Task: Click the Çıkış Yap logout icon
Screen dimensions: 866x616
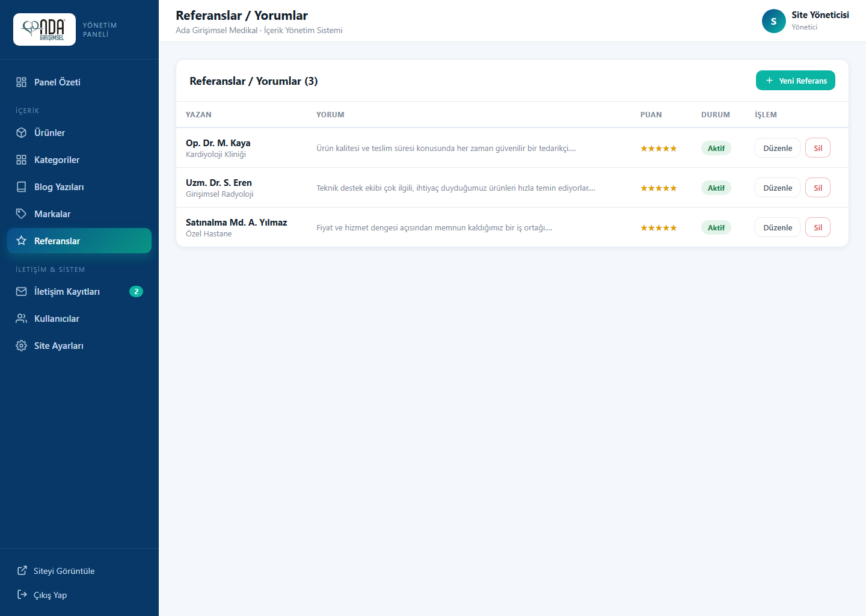Action: tap(22, 595)
